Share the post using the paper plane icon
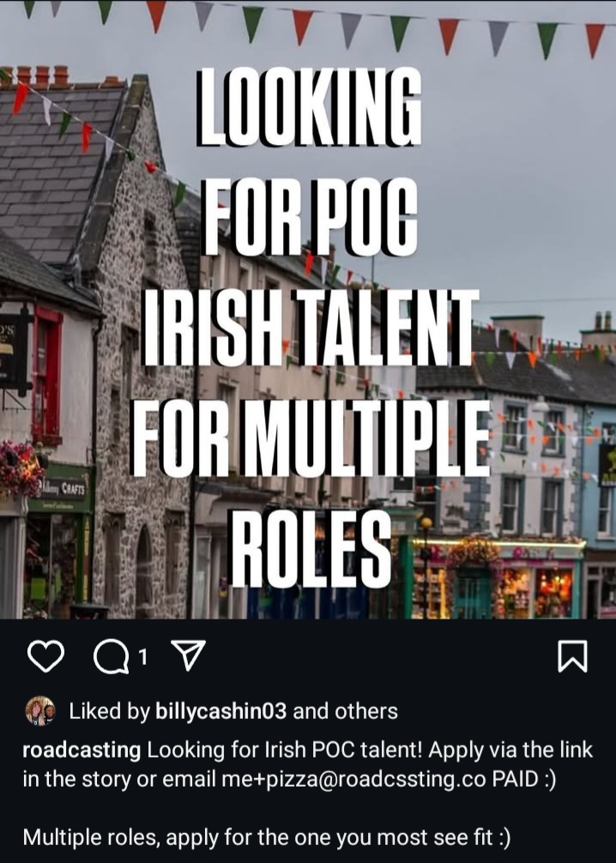 click(188, 655)
